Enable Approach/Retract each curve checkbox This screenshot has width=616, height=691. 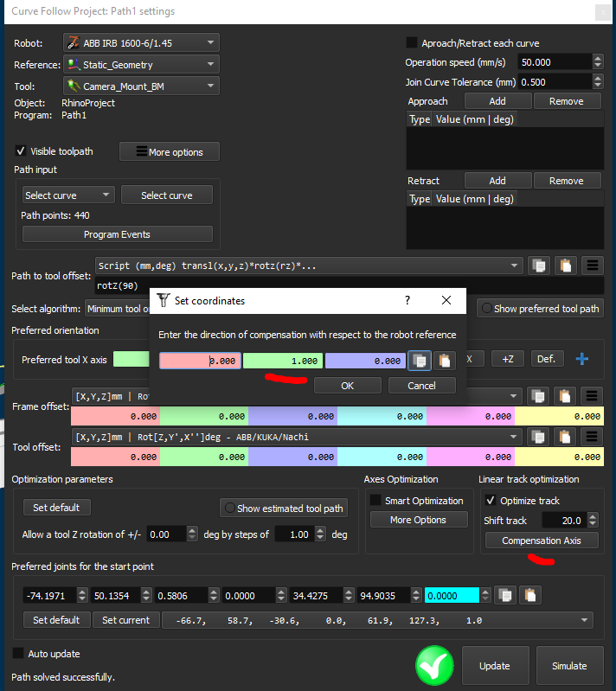(x=412, y=43)
